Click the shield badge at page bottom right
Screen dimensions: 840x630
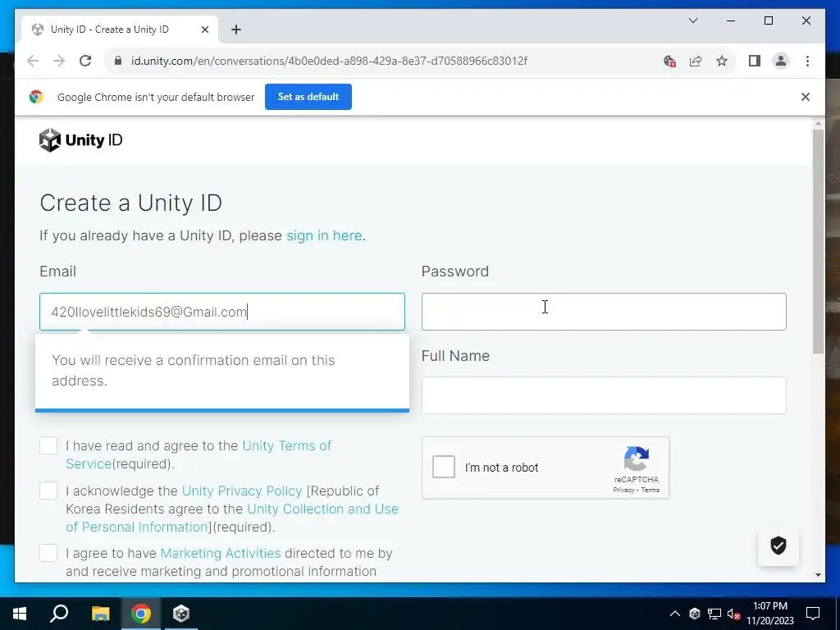[778, 546]
